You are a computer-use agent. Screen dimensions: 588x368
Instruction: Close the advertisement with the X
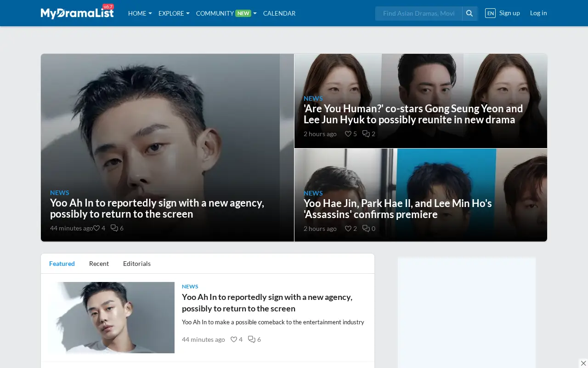pyautogui.click(x=583, y=363)
